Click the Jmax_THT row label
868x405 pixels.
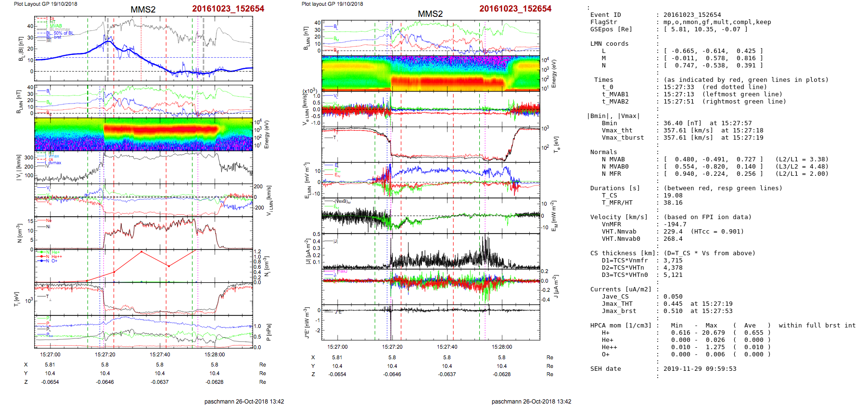click(x=617, y=304)
